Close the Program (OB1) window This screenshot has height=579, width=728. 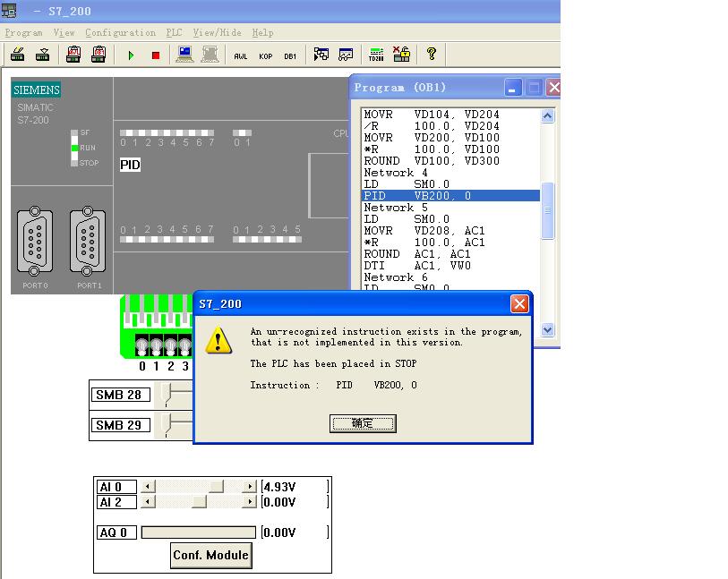click(553, 88)
